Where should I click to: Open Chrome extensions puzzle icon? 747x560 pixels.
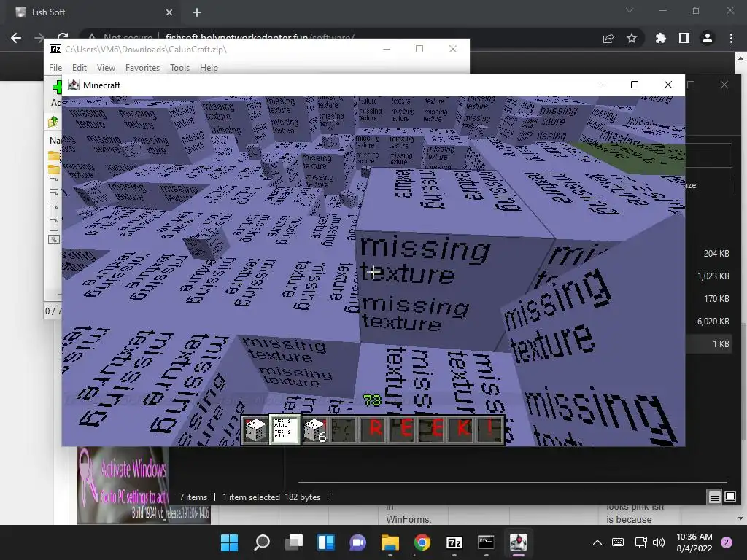pyautogui.click(x=661, y=38)
